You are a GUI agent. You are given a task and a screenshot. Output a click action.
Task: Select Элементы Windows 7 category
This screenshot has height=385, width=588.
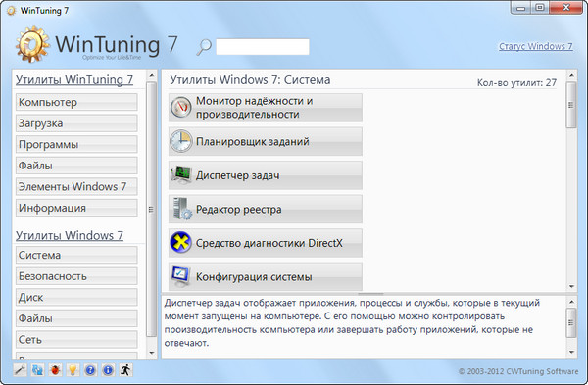pyautogui.click(x=76, y=186)
